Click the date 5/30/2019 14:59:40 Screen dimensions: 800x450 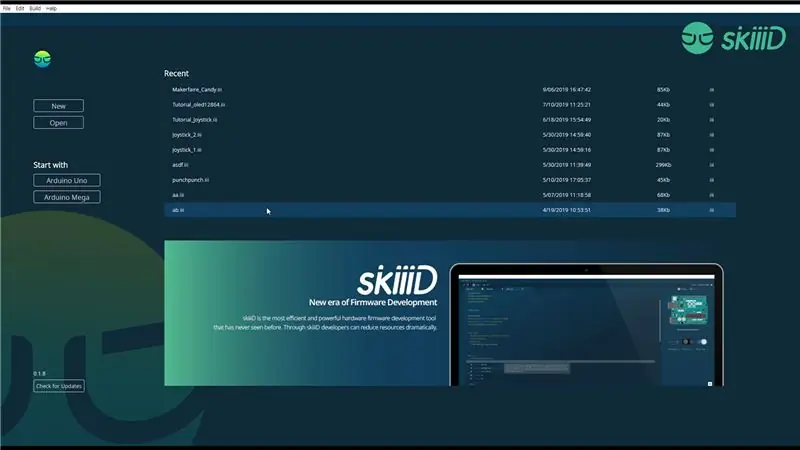pos(567,135)
